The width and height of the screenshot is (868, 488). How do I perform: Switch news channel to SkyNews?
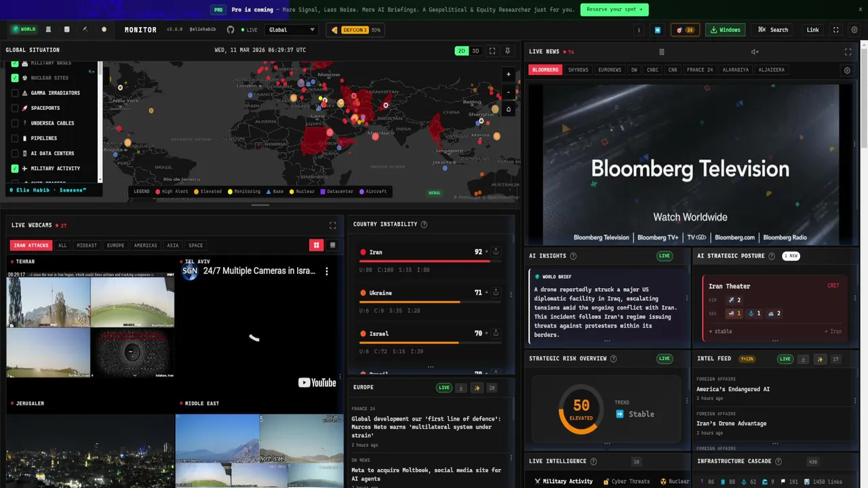tap(578, 70)
